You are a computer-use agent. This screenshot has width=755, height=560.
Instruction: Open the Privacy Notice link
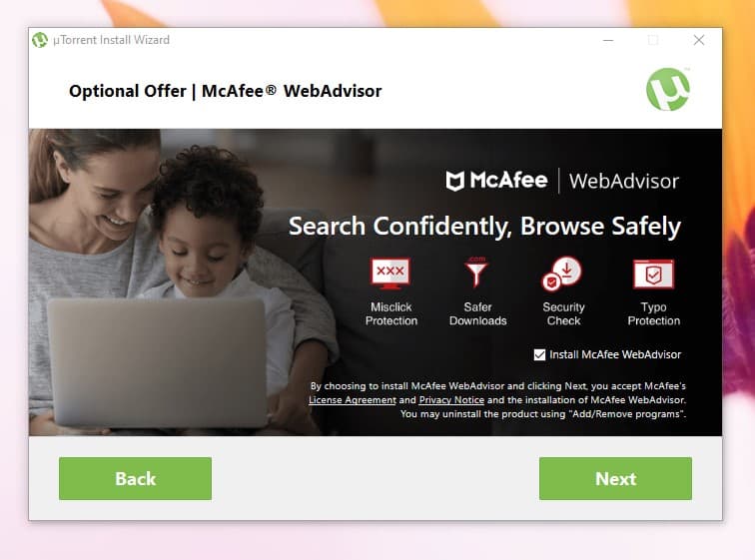pos(451,400)
